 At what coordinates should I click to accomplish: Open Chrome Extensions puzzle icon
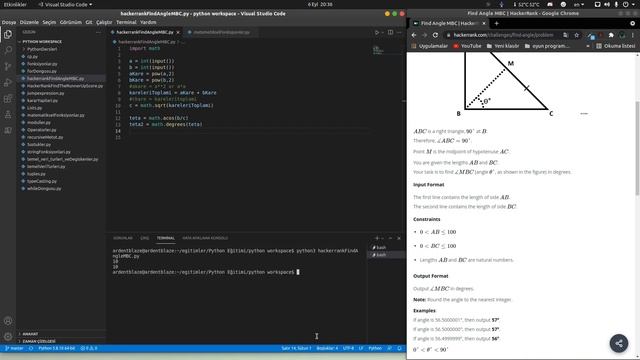pyautogui.click(x=611, y=35)
